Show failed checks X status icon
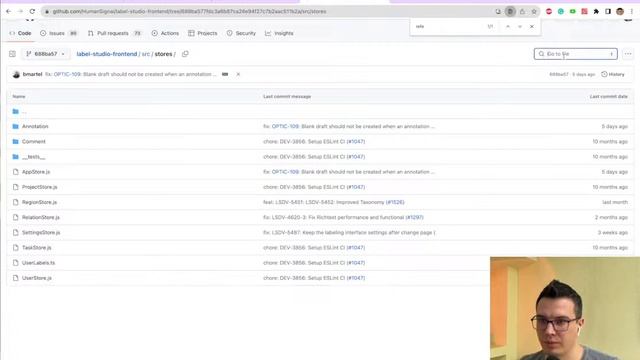Screen dimensions: 640x360 [238, 74]
